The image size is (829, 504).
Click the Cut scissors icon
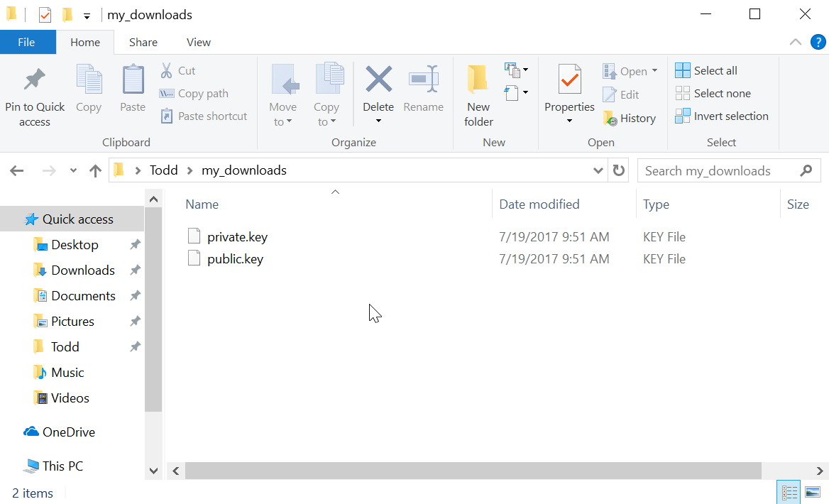point(167,70)
